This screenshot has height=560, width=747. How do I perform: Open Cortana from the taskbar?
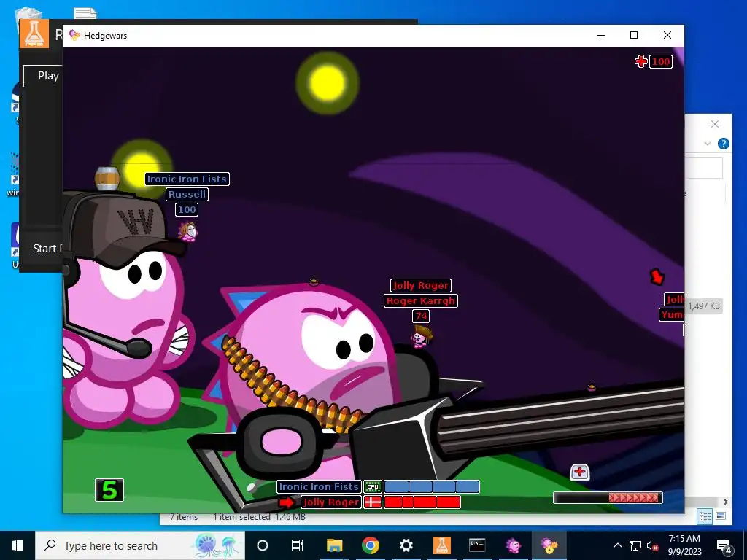262,545
